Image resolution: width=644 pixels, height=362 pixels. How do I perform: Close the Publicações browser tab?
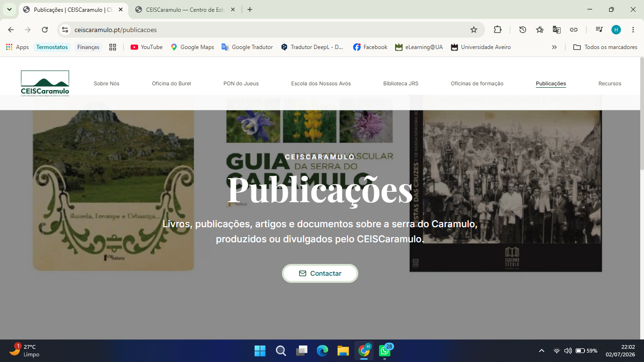tap(120, 9)
